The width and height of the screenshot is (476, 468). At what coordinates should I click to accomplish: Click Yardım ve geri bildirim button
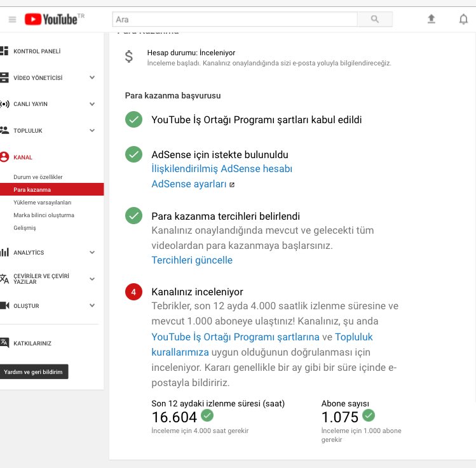click(x=34, y=371)
